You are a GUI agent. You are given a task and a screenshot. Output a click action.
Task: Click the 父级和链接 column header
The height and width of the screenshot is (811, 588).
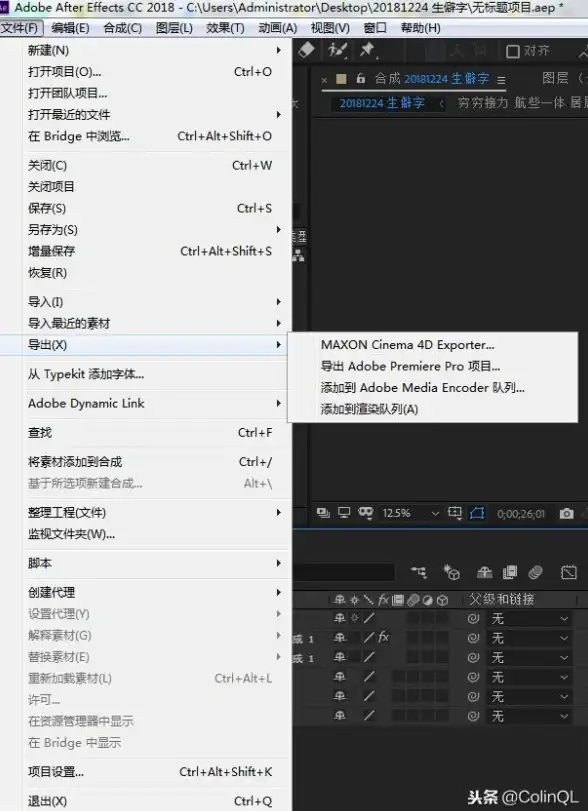501,599
